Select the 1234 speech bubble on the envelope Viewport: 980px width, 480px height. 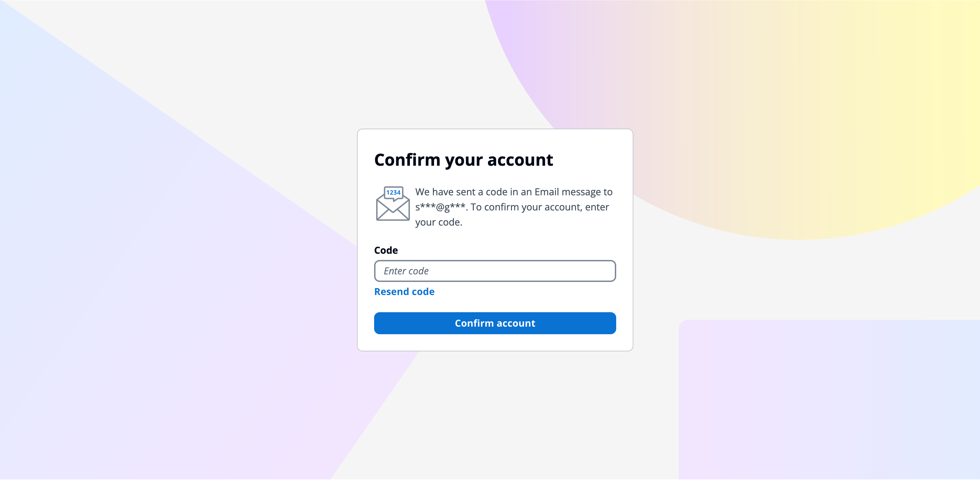(x=393, y=193)
